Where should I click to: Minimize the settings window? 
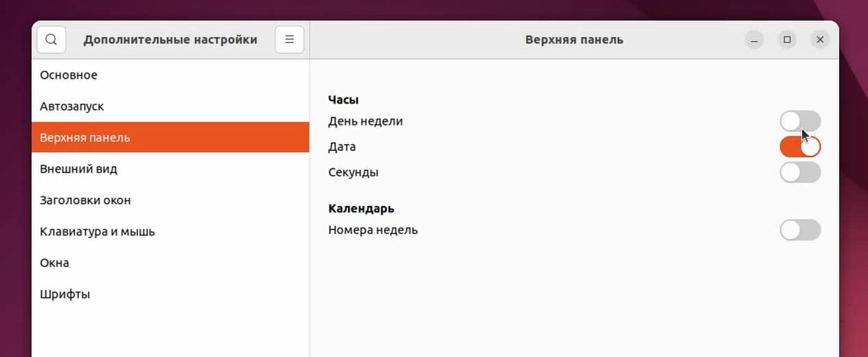754,40
